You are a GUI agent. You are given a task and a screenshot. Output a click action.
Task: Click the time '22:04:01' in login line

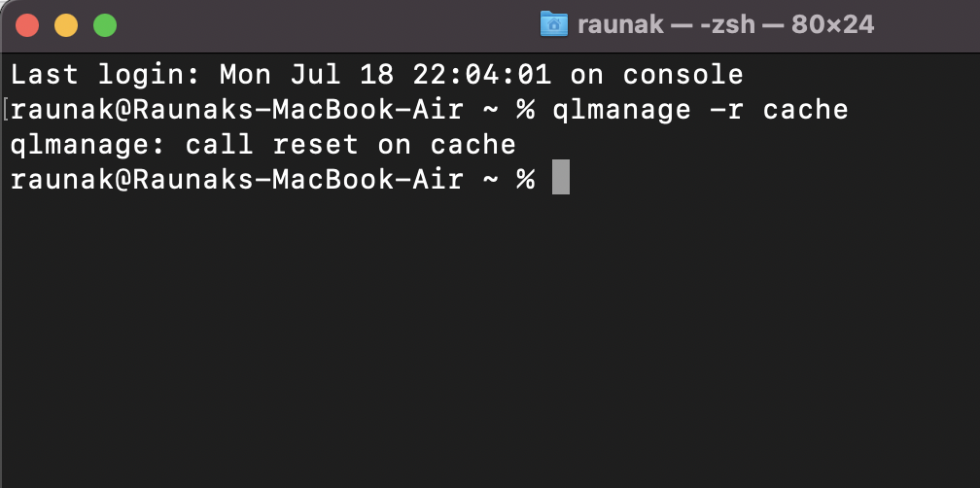(482, 75)
